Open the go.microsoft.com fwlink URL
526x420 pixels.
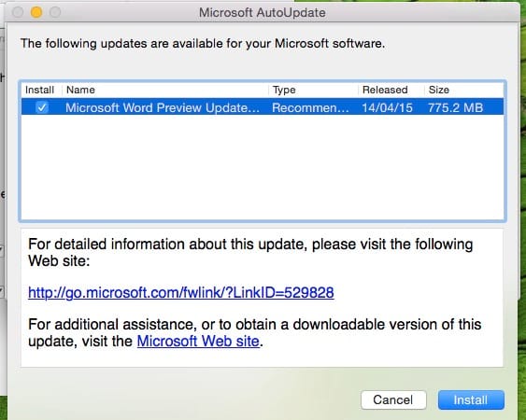(181, 293)
